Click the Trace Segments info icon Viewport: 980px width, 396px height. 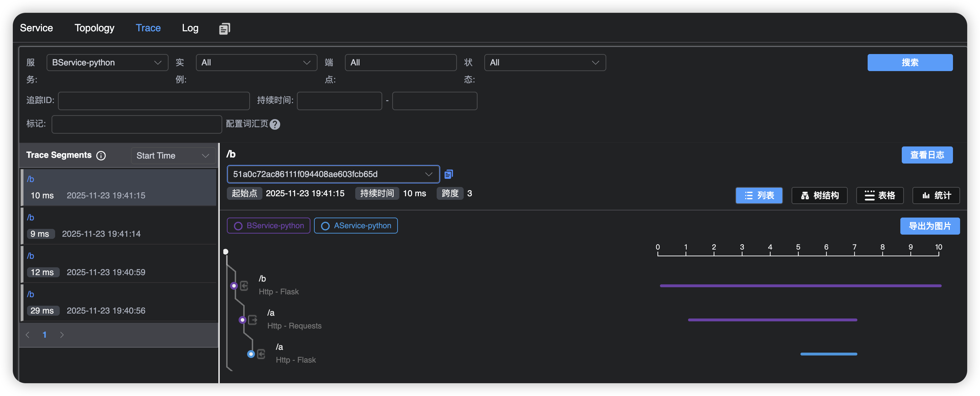click(101, 156)
